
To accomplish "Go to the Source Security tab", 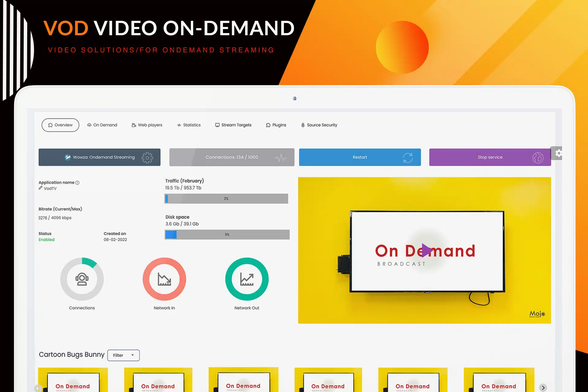I will [x=319, y=125].
